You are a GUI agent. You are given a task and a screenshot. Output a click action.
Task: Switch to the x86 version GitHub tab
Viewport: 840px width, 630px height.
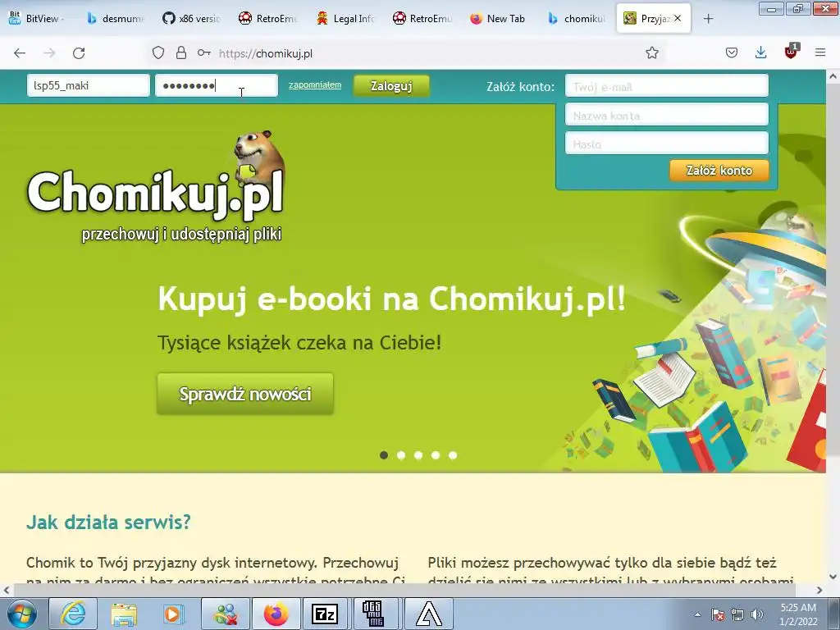tap(192, 19)
